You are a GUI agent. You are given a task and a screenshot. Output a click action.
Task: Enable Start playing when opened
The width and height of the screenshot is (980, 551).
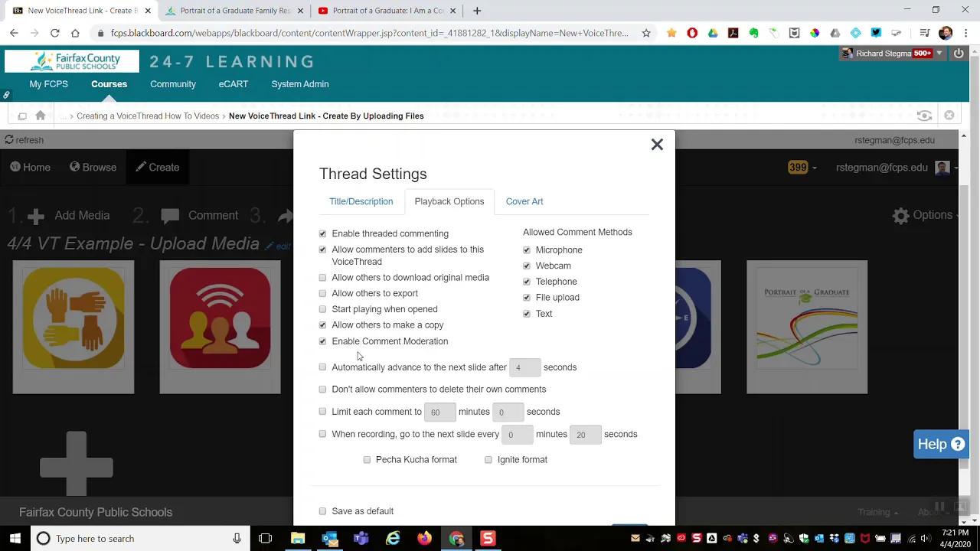322,309
